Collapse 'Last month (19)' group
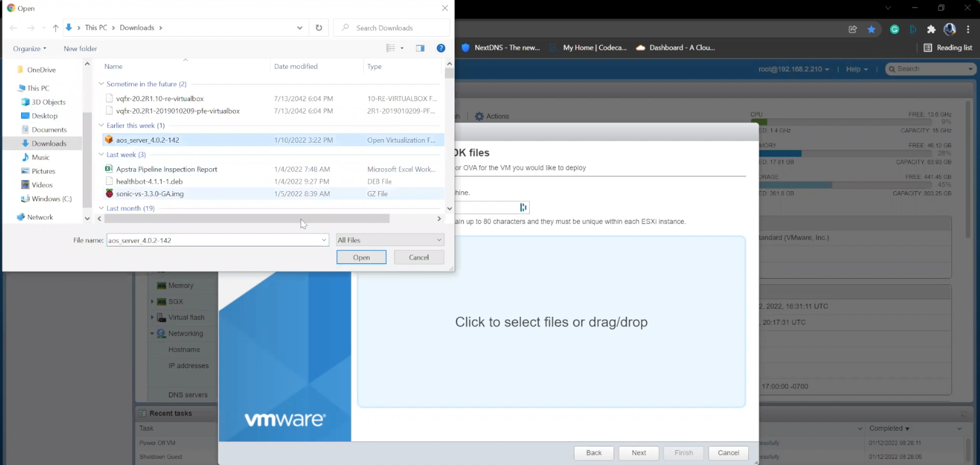The width and height of the screenshot is (980, 465). [x=101, y=208]
